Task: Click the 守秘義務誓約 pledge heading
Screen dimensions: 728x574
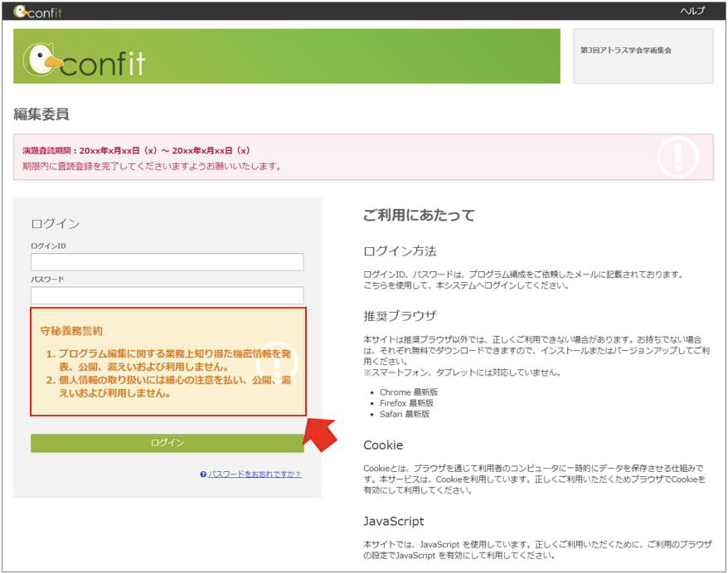Action: pyautogui.click(x=71, y=331)
